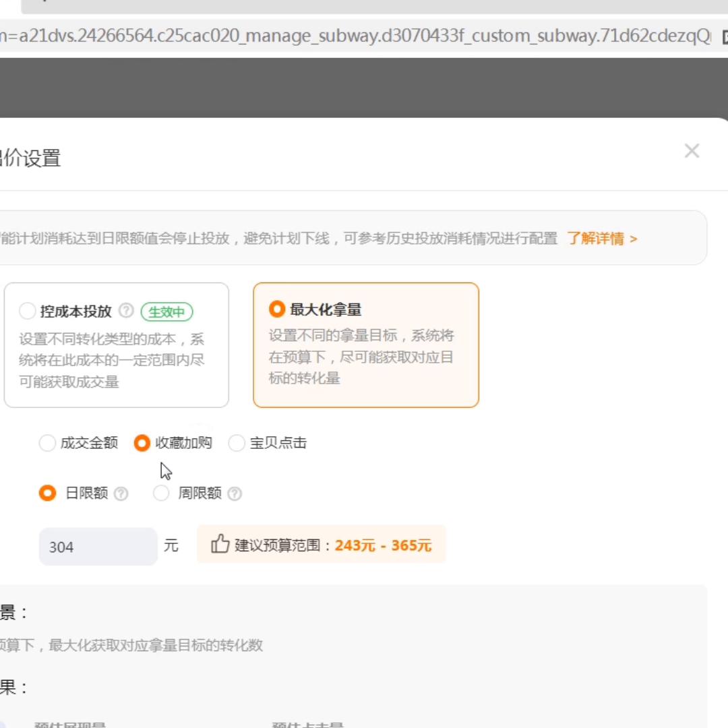Click the suggested range 243元 - 365元

coord(382,545)
